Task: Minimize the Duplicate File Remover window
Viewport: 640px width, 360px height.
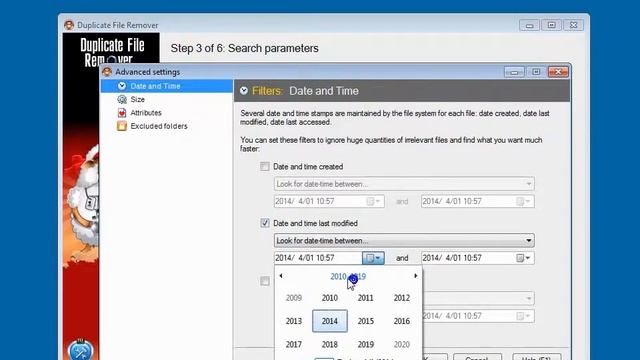Action: tap(529, 25)
